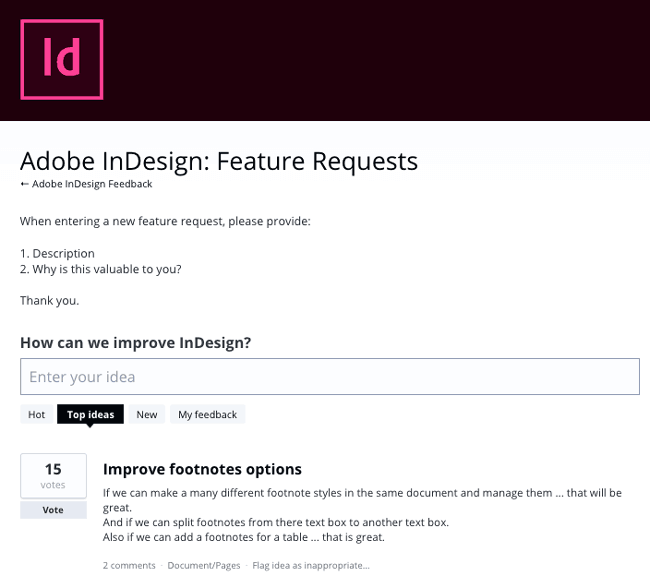Open the Adobe InDesign Feedback back link
The height and width of the screenshot is (576, 650).
pyautogui.click(x=86, y=184)
